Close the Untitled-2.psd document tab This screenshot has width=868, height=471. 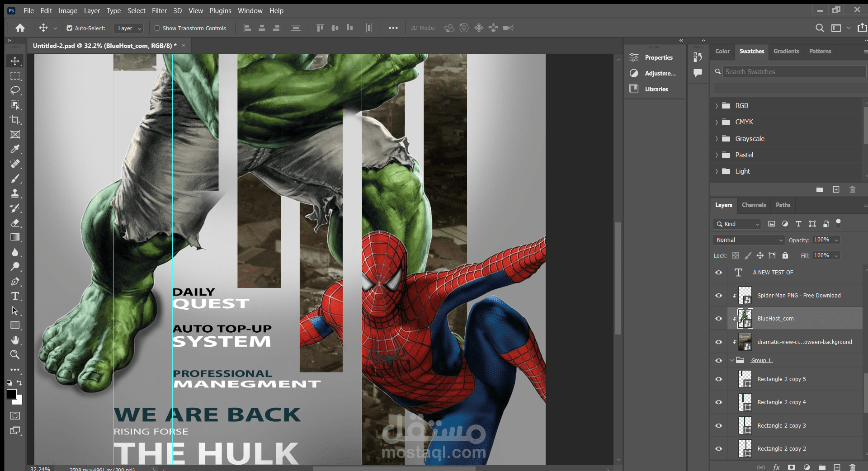tap(184, 46)
